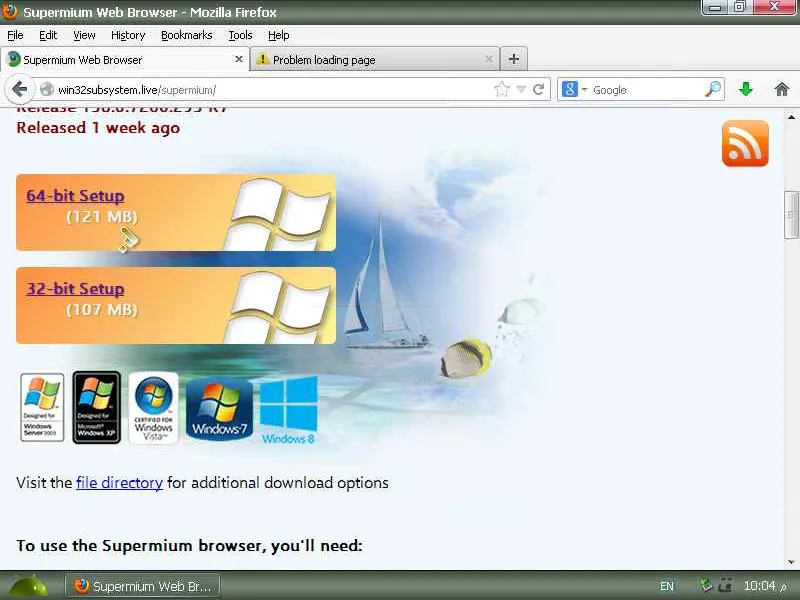Screen dimensions: 800x600
Task: Open the File menu
Action: [x=15, y=35]
